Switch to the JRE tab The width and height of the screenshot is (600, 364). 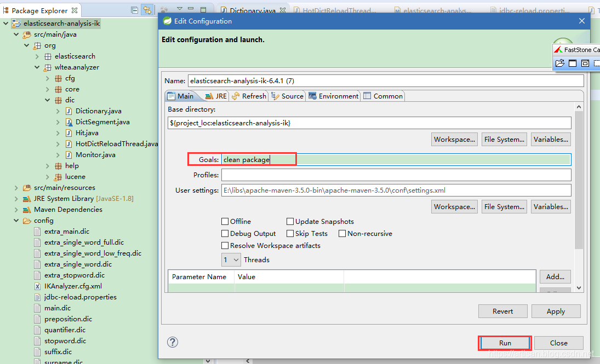coord(215,96)
